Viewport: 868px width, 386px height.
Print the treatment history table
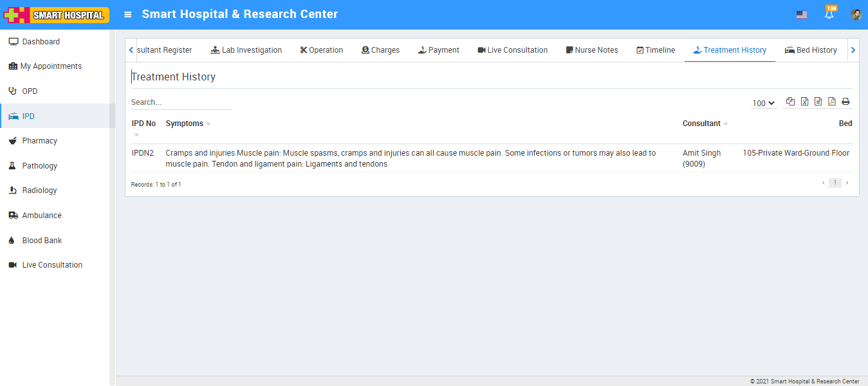[x=845, y=102]
